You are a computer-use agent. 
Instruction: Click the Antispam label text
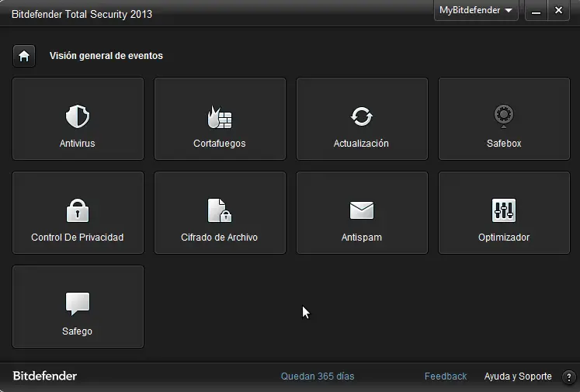tap(361, 238)
